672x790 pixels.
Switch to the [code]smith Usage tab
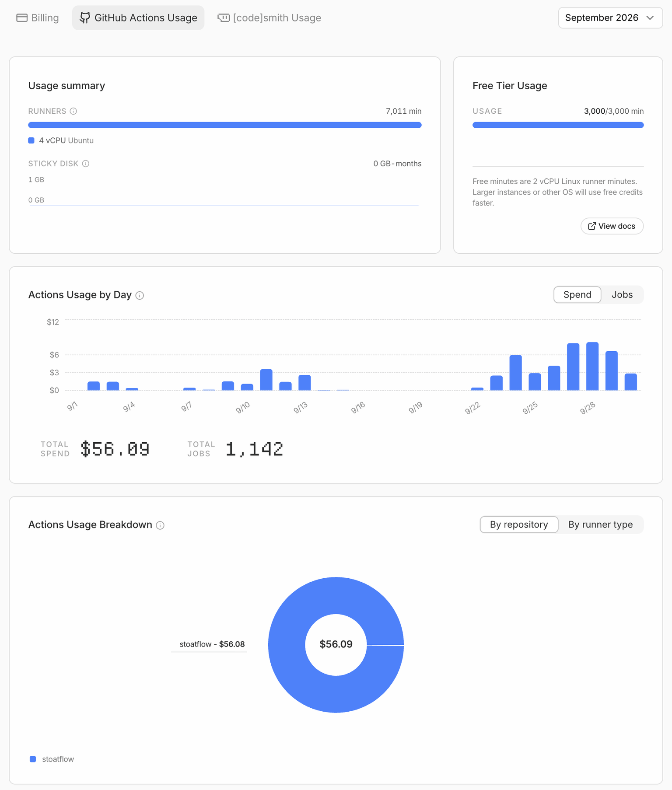coord(269,18)
